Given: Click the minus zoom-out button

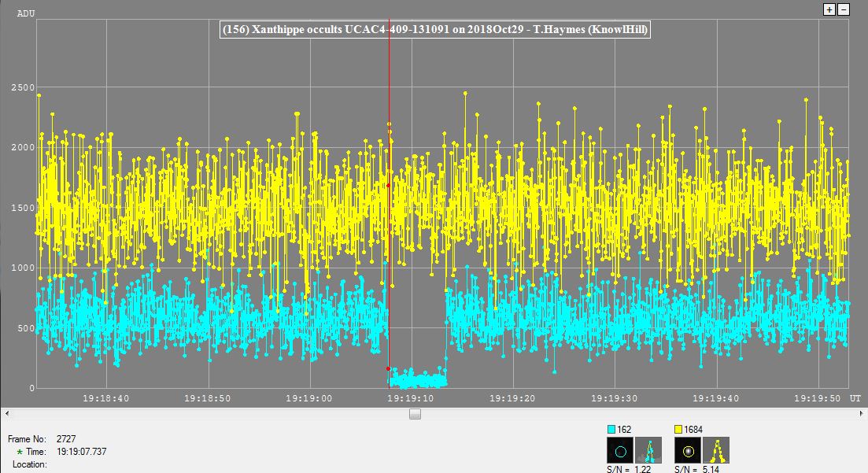Looking at the screenshot, I should tap(844, 9).
